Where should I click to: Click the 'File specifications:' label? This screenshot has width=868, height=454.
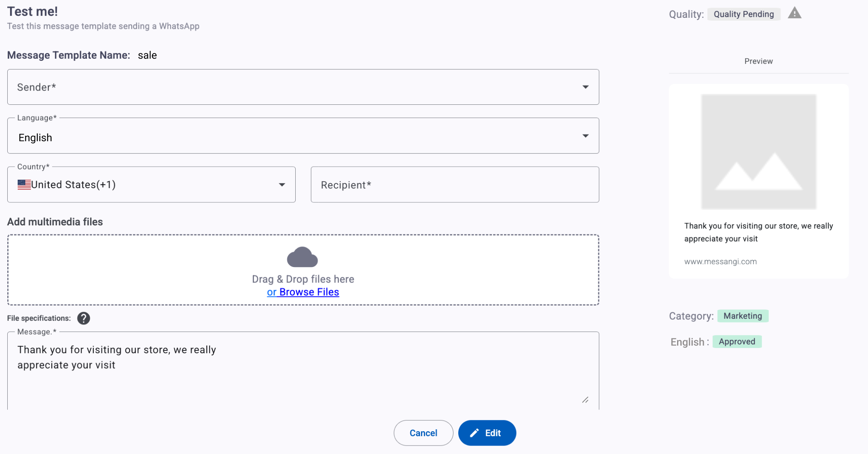[x=39, y=318]
